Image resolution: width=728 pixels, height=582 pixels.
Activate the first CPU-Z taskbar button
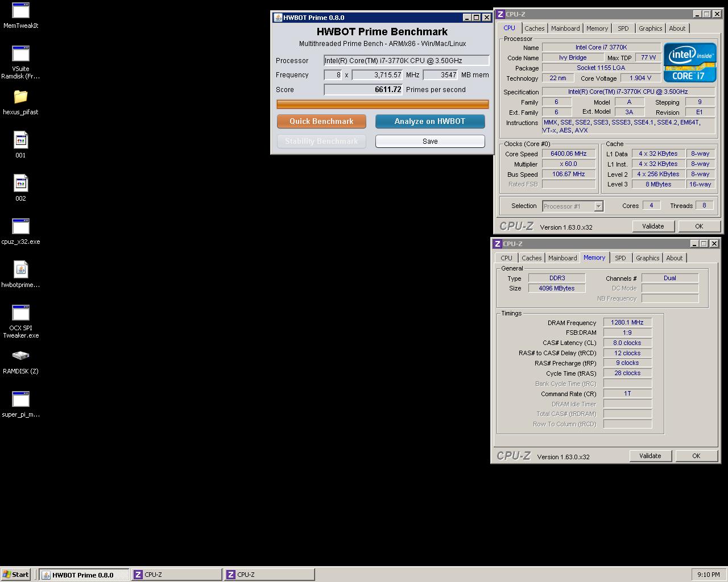(x=176, y=575)
